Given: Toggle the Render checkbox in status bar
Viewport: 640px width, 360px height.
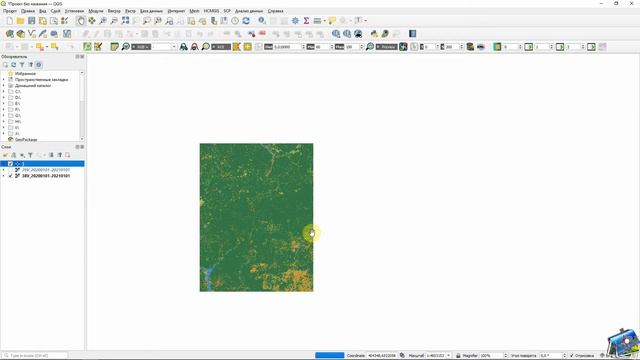Looking at the screenshot, I should 572,356.
